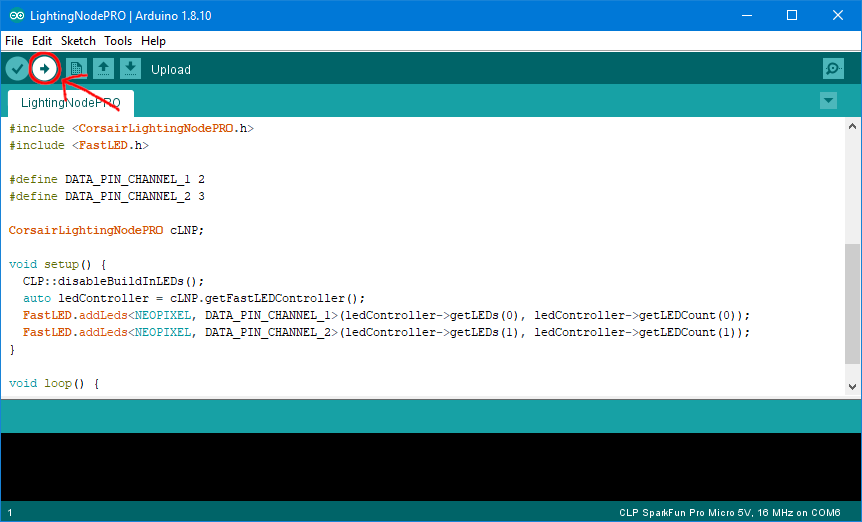Open the Edit menu
Viewport: 862px width, 522px height.
click(42, 41)
